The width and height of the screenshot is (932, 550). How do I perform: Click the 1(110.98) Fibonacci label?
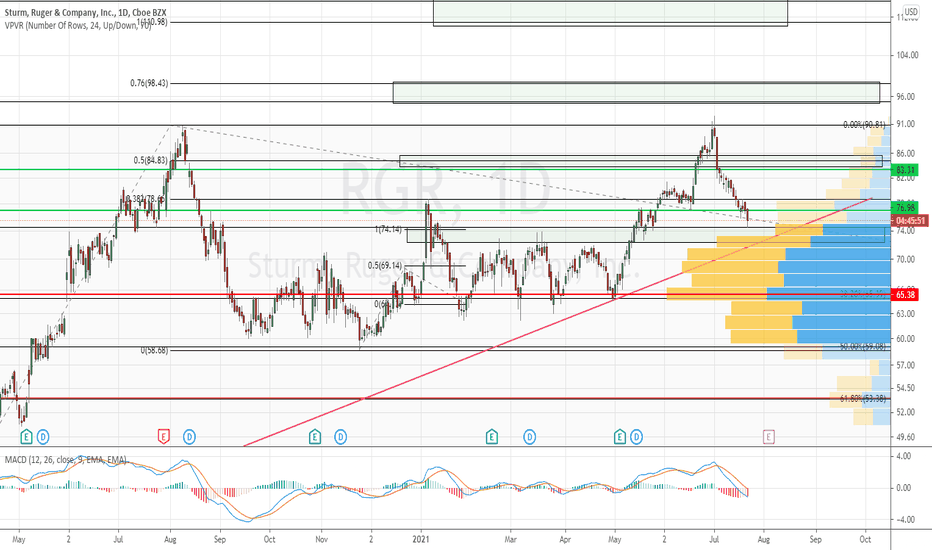pyautogui.click(x=152, y=22)
